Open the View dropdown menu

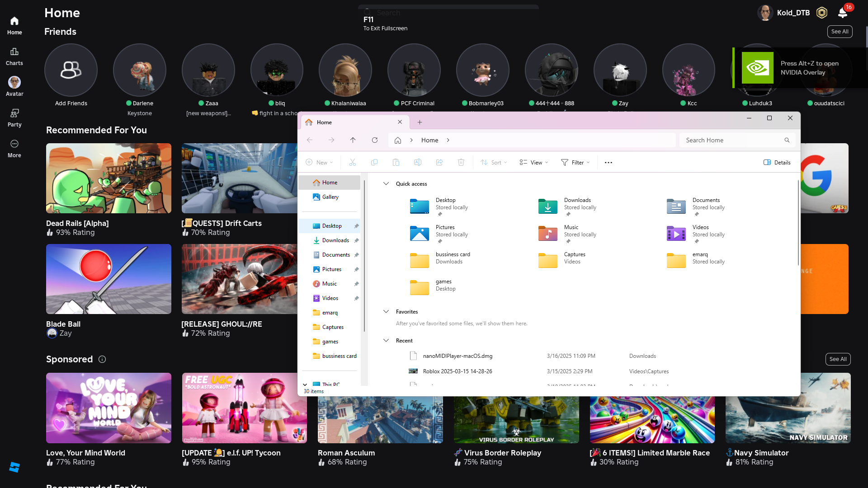(x=534, y=163)
